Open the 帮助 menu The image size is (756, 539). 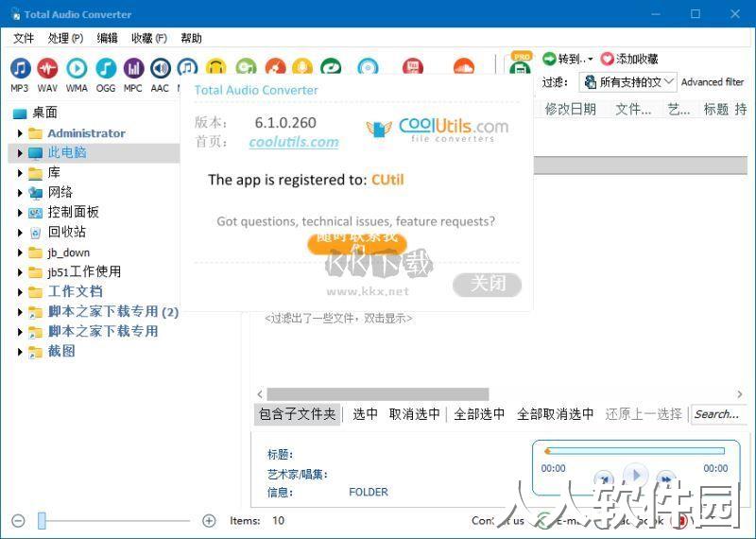[x=191, y=38]
